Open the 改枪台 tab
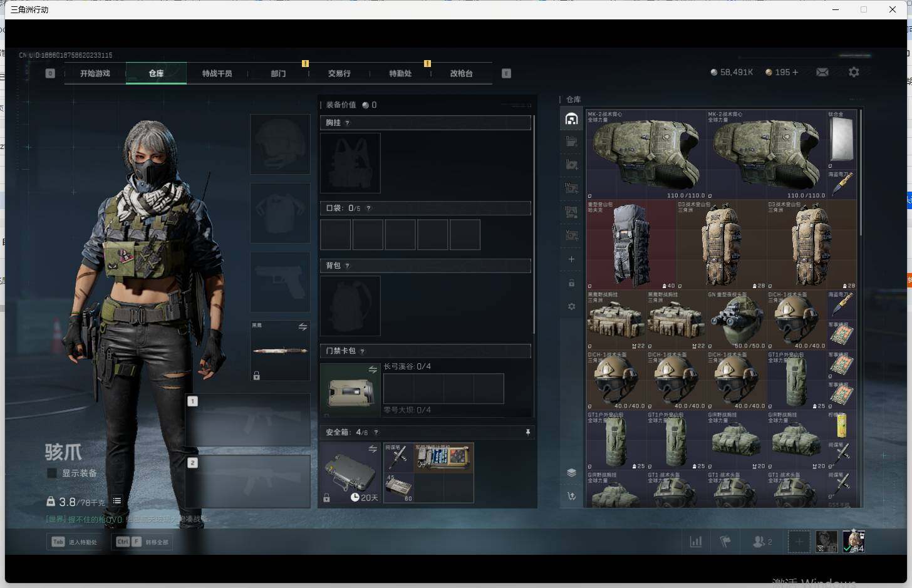 [461, 73]
